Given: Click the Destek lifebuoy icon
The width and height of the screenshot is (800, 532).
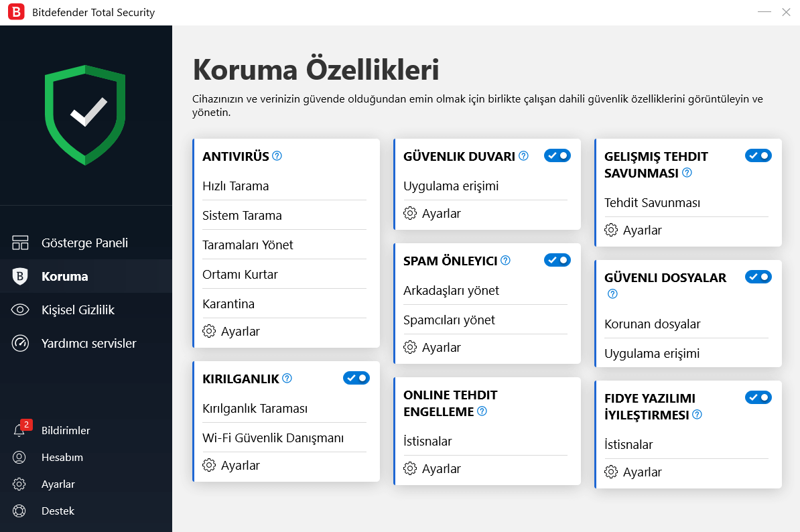Looking at the screenshot, I should point(19,511).
